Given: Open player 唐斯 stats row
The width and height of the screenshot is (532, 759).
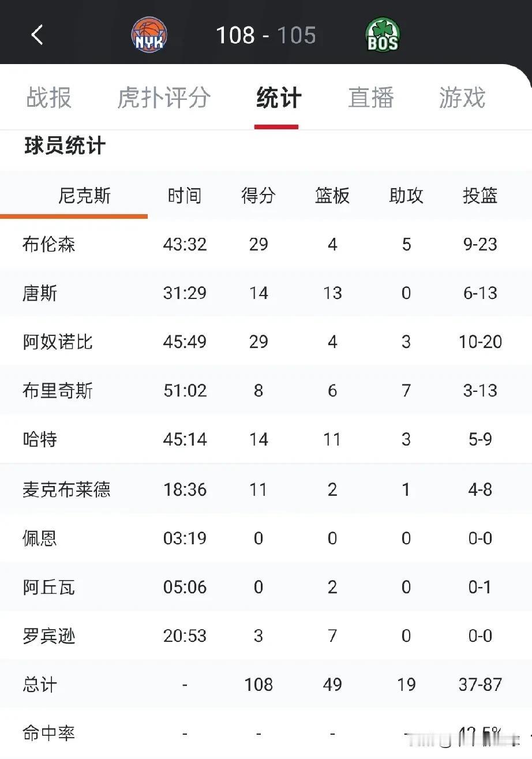Looking at the screenshot, I should pos(266,293).
